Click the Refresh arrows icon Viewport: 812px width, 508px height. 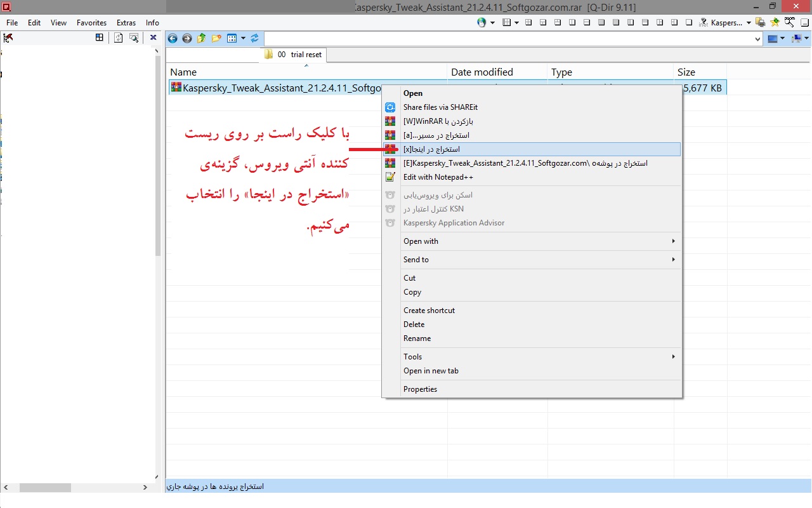click(x=255, y=39)
